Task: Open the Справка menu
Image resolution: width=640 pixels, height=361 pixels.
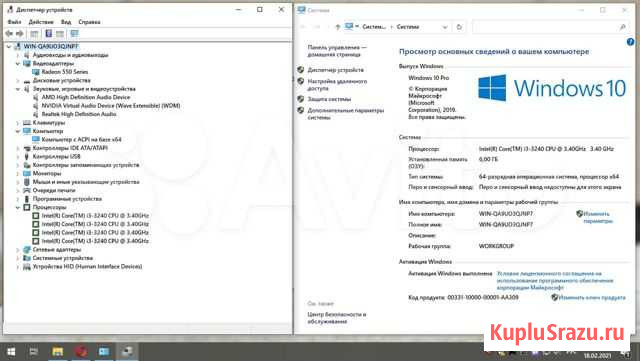Action: pos(89,22)
